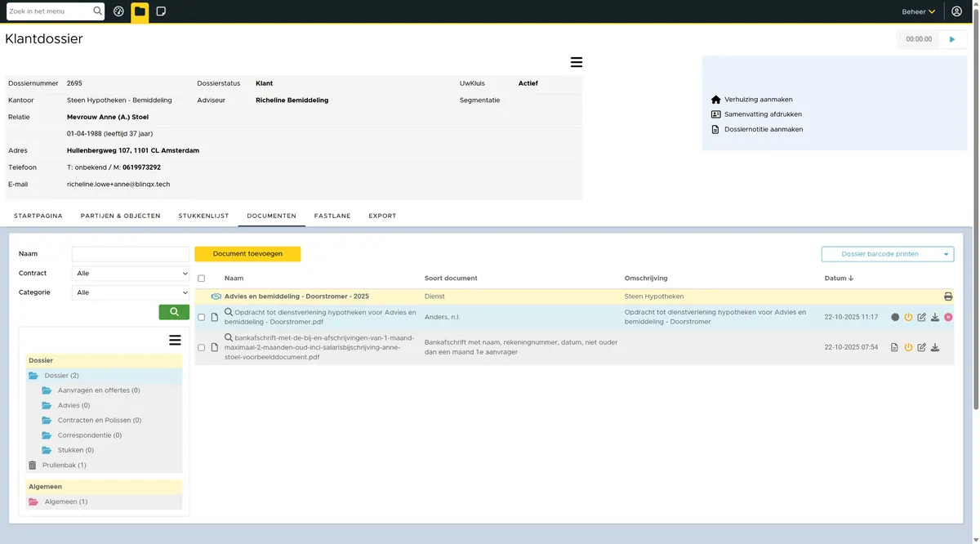Open the user account icon
This screenshot has width=980, height=544.
(957, 11)
